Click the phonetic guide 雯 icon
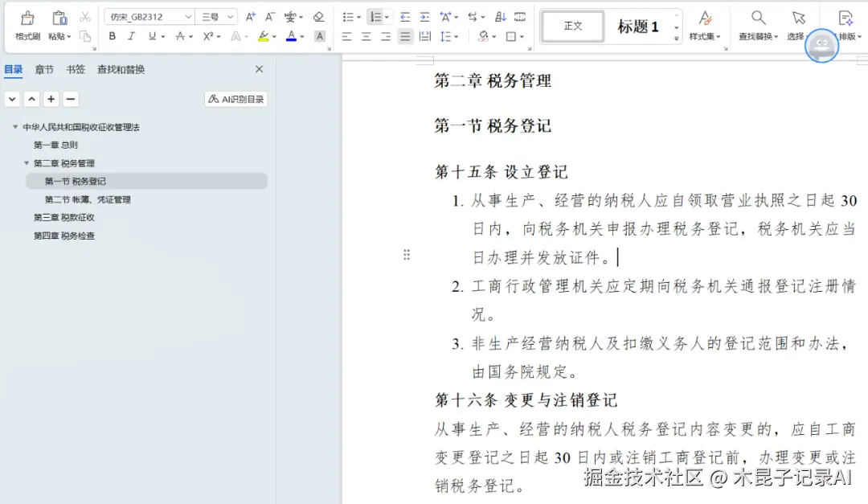868x504 pixels. click(289, 17)
